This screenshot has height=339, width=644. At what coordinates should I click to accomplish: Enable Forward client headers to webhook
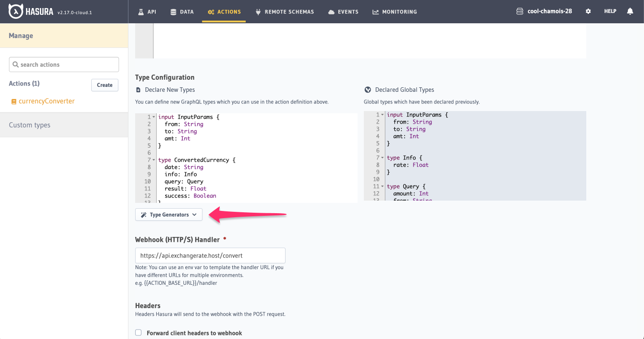pos(138,332)
